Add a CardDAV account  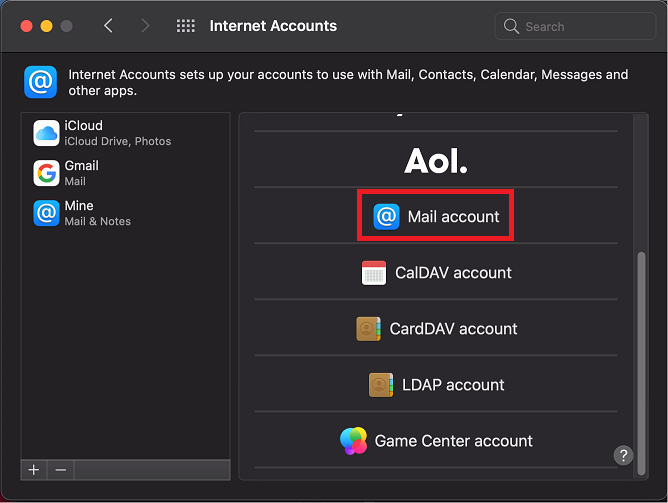click(453, 329)
